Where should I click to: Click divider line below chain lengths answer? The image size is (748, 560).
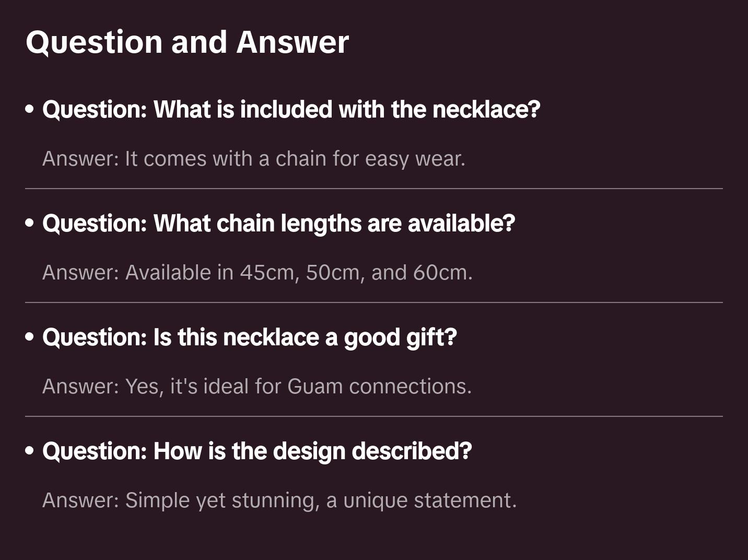(374, 302)
